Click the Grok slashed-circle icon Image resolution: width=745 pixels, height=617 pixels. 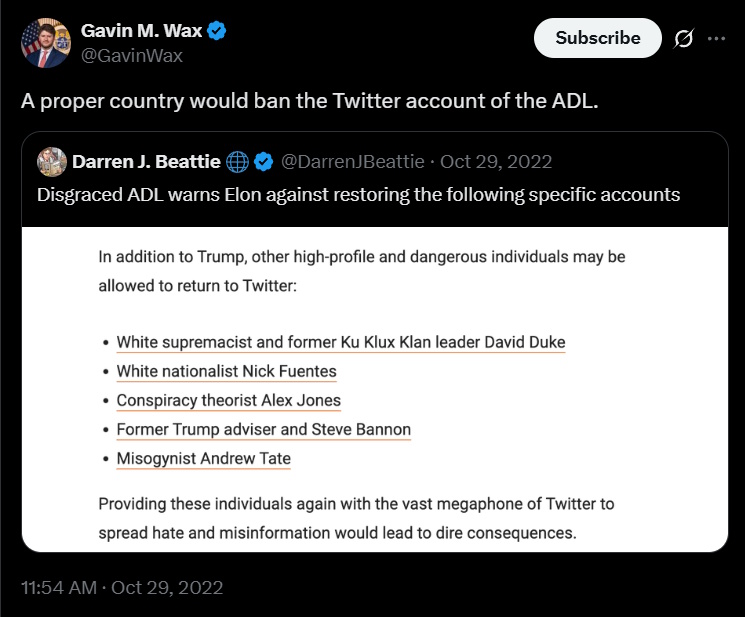(685, 38)
